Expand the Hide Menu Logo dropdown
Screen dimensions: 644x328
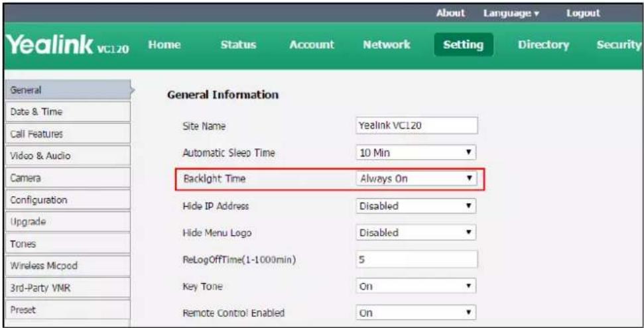click(416, 233)
